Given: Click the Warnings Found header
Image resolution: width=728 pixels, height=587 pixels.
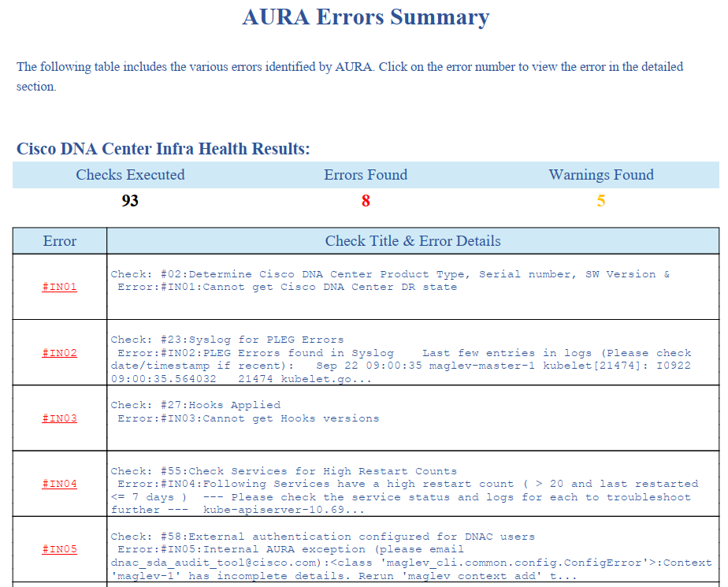Looking at the screenshot, I should (601, 175).
